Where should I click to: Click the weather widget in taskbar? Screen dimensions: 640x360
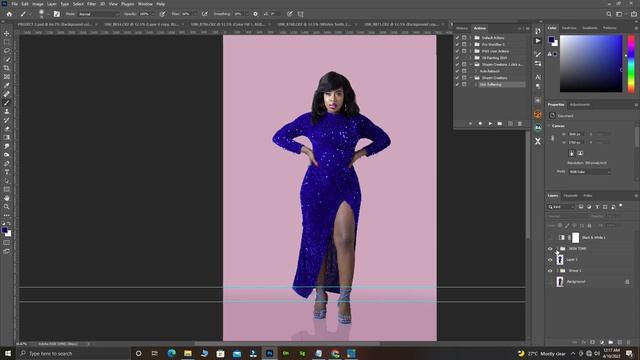tap(541, 353)
